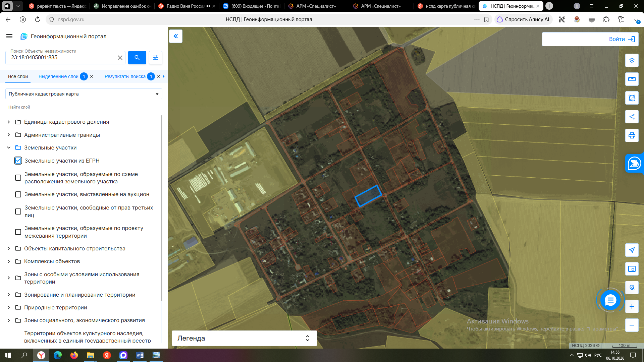The height and width of the screenshot is (362, 644).
Task: Open Результаты поиска tab
Action: tap(125, 76)
